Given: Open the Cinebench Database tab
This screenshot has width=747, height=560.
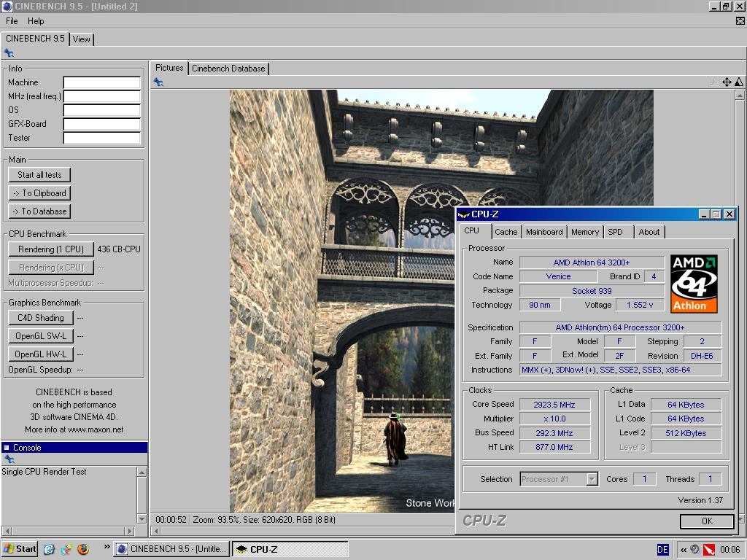Looking at the screenshot, I should coord(228,69).
